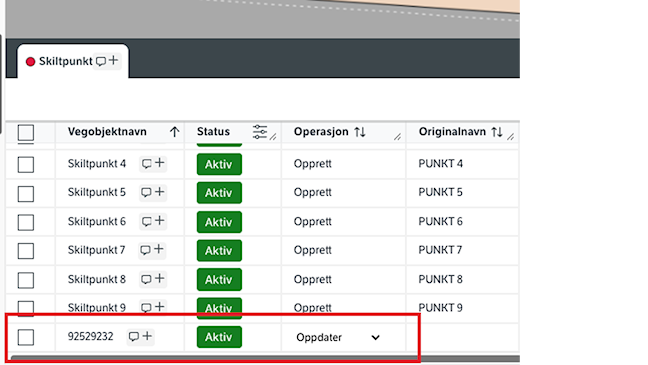Select checkbox for Skiltpunkt 5
Screen dimensions: 648x365
click(26, 193)
